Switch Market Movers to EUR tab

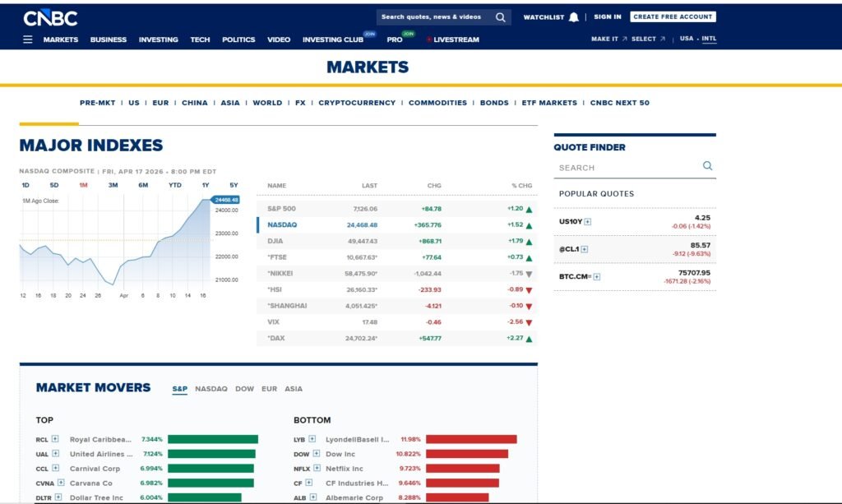tap(269, 389)
